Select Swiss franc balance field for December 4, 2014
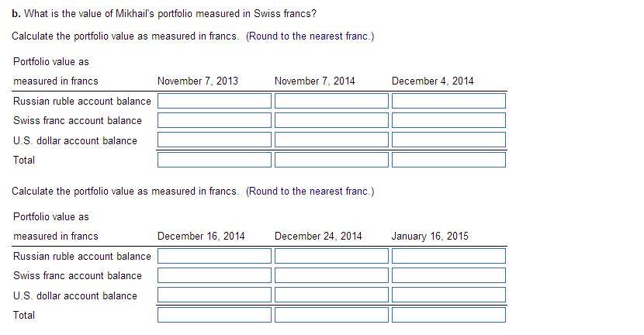 coord(448,120)
